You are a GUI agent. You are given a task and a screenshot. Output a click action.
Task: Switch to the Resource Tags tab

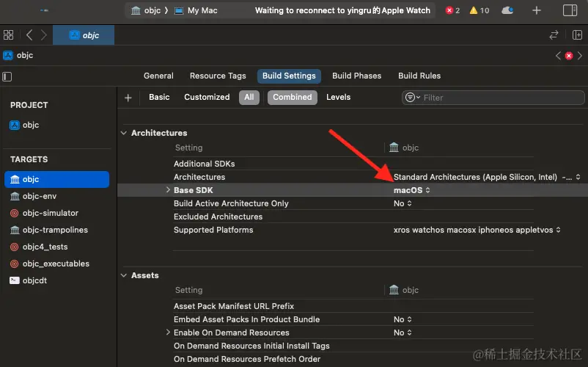tap(218, 76)
